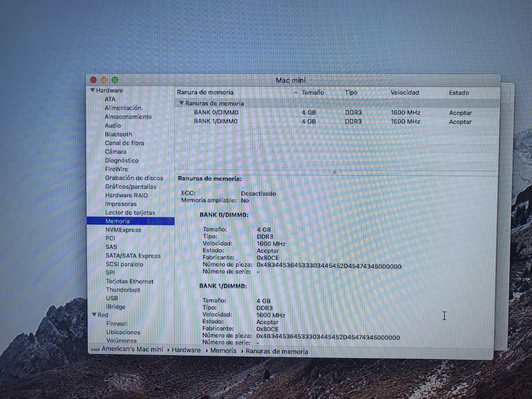This screenshot has width=532, height=399.
Task: Sort by the Tamaño column
Action: [313, 92]
